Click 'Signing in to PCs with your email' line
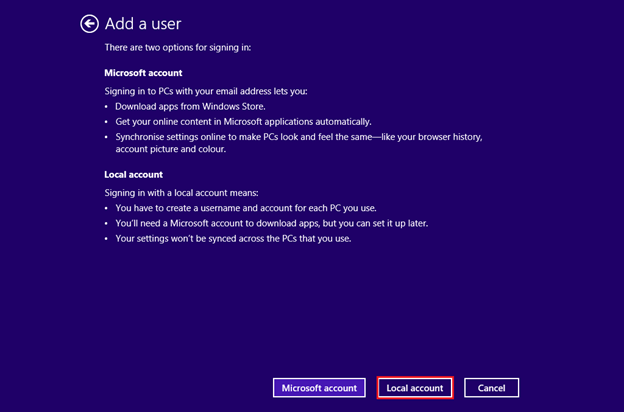The height and width of the screenshot is (412, 624). [x=206, y=91]
